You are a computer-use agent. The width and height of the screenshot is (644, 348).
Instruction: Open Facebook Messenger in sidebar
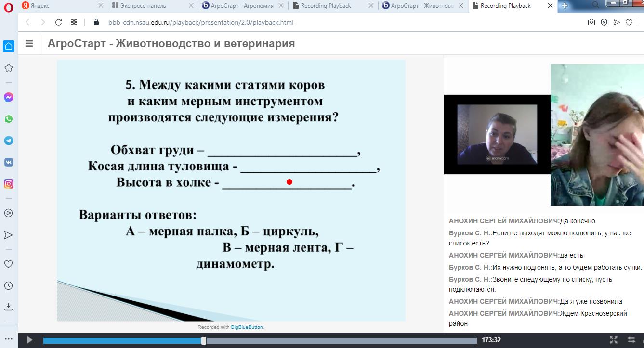coord(8,97)
